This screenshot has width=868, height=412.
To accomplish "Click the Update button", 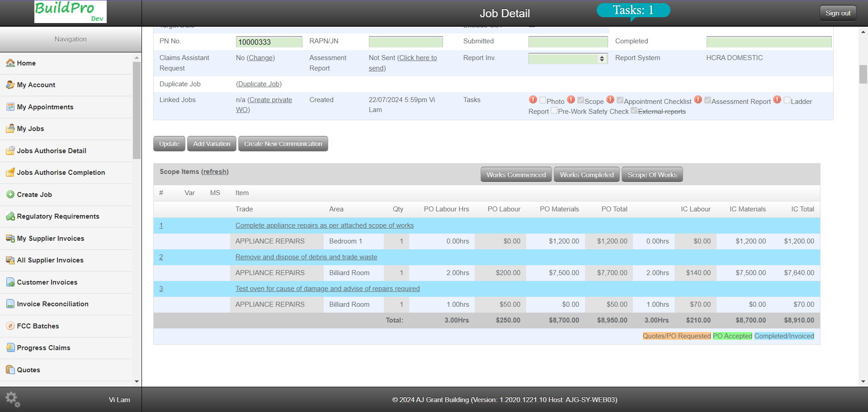I will [x=170, y=144].
